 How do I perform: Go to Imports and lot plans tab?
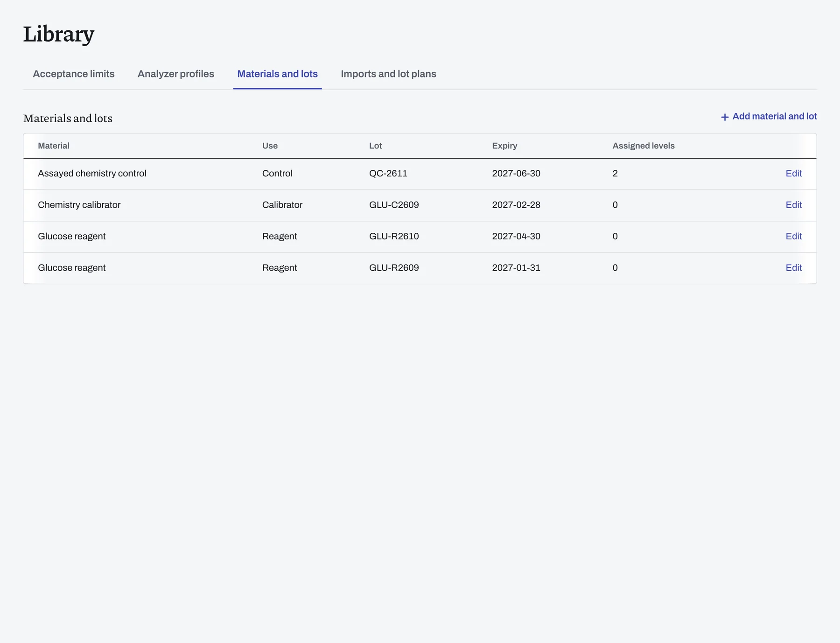388,74
